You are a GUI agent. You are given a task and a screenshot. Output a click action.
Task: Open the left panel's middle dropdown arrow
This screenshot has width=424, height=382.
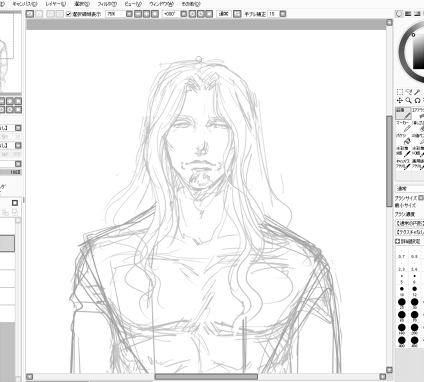18,145
